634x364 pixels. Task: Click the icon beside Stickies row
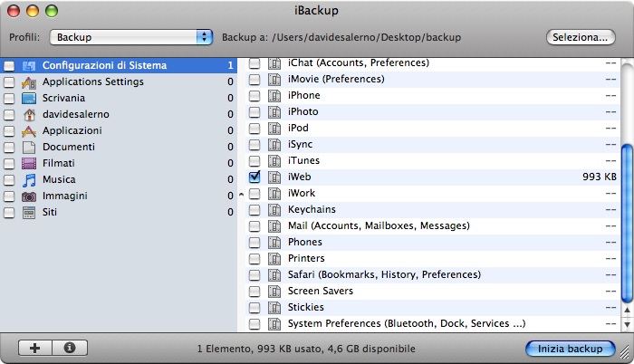pos(274,307)
